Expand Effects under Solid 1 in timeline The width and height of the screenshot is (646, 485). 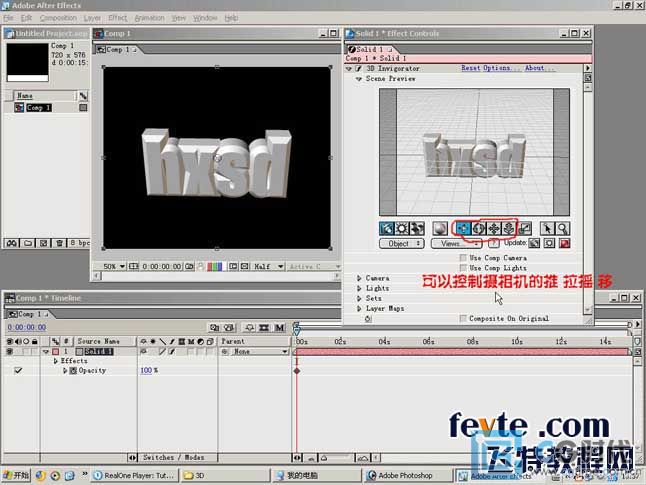pyautogui.click(x=56, y=361)
